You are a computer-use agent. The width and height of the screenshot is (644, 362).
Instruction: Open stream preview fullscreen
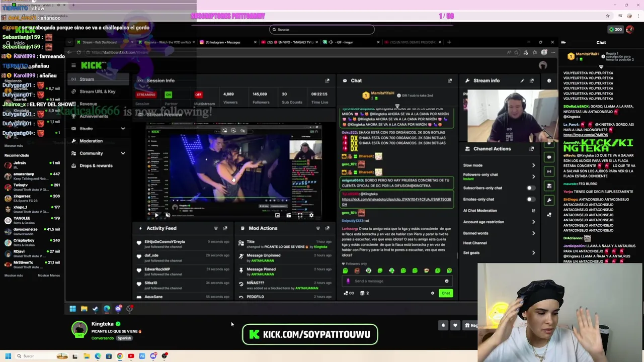coord(300,215)
